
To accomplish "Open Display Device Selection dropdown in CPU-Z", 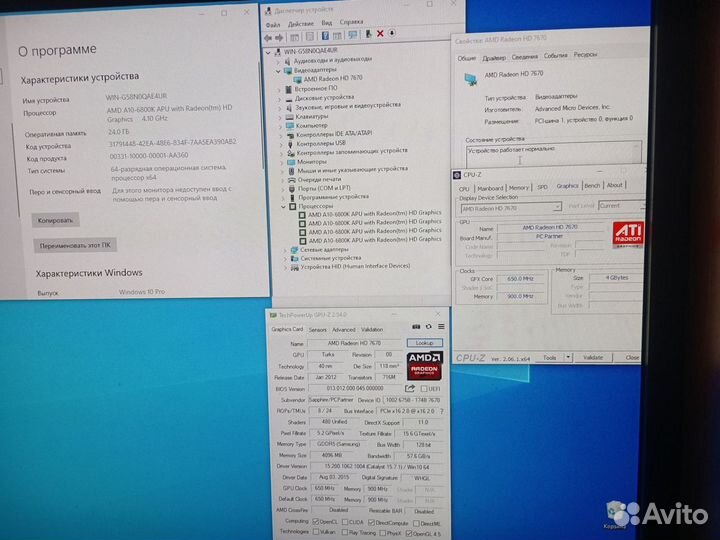I will pos(557,206).
